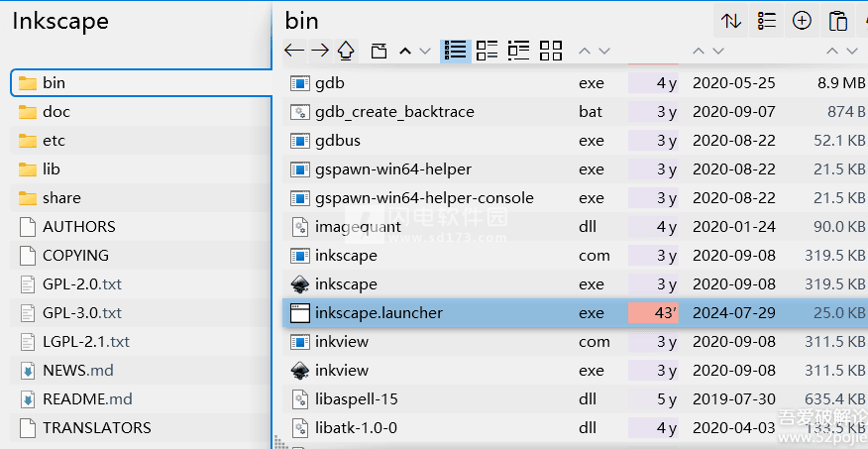This screenshot has width=868, height=449.
Task: Click the 635.4 KB size of libaspell-15
Action: [835, 399]
